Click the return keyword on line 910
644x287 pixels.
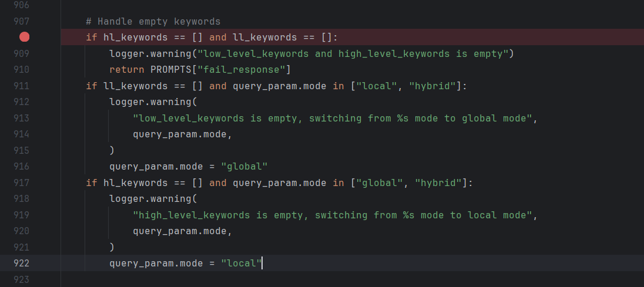point(127,70)
